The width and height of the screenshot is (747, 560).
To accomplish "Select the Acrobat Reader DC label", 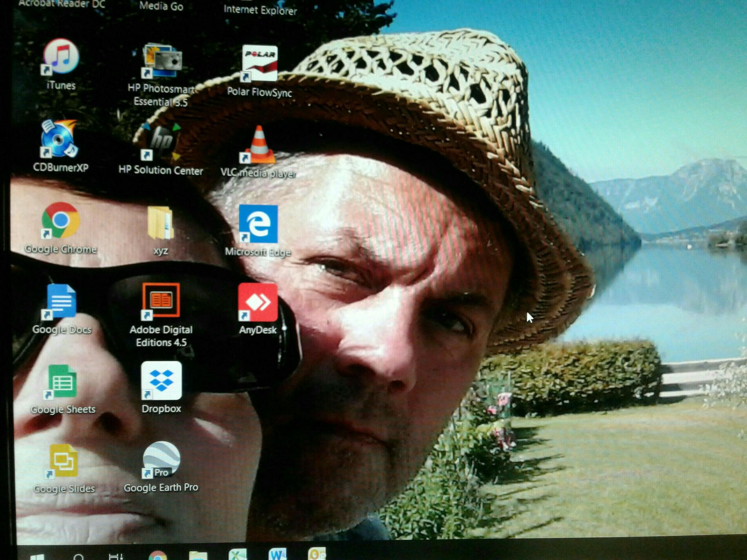I will tap(62, 4).
